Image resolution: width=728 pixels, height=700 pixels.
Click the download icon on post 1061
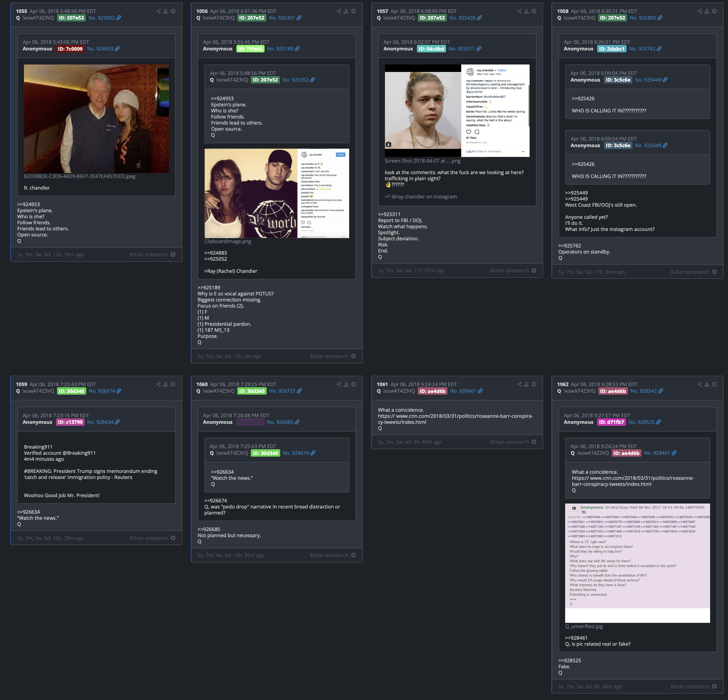[x=526, y=384]
